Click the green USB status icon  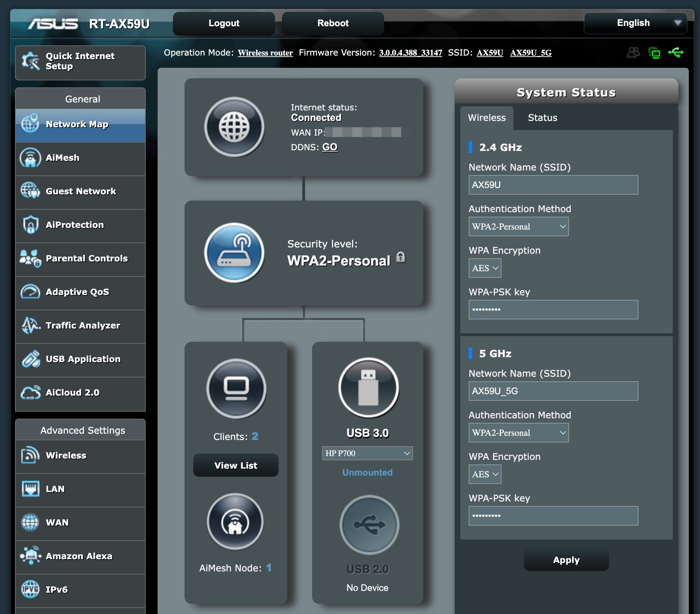676,53
